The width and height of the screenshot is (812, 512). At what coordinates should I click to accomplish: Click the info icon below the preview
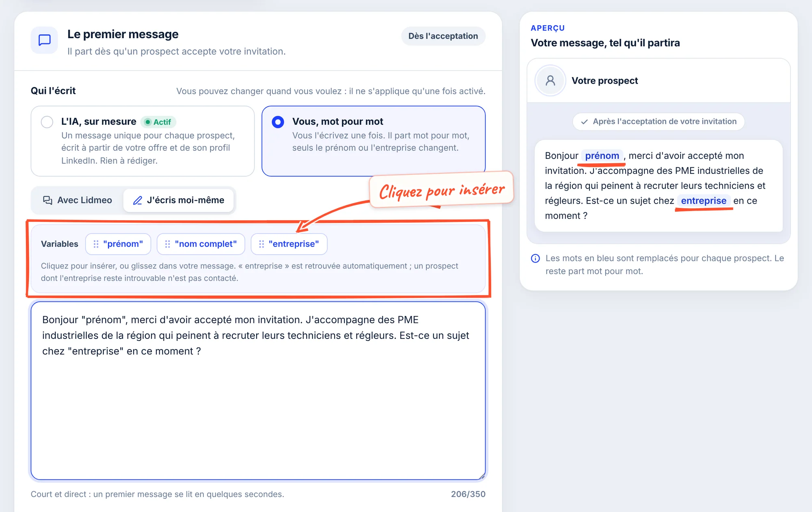coord(536,258)
